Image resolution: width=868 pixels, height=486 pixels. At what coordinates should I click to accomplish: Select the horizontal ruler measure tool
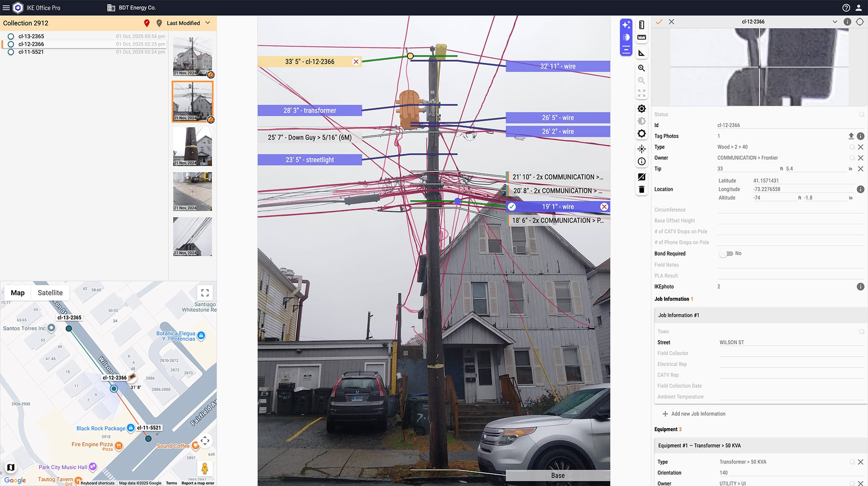coord(641,38)
